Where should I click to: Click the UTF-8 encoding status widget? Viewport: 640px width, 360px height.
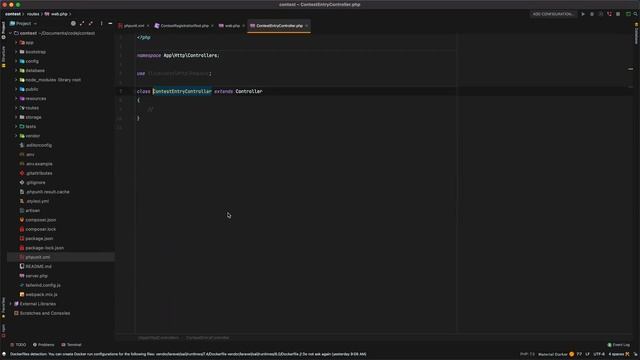point(599,354)
